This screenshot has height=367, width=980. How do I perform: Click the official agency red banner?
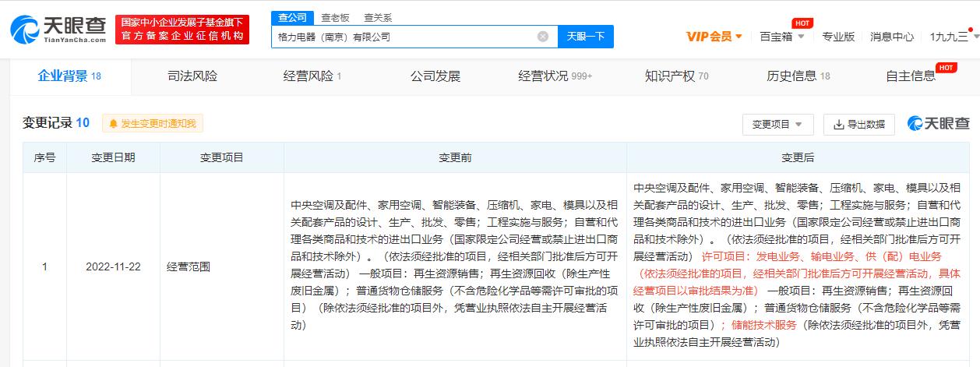[183, 30]
